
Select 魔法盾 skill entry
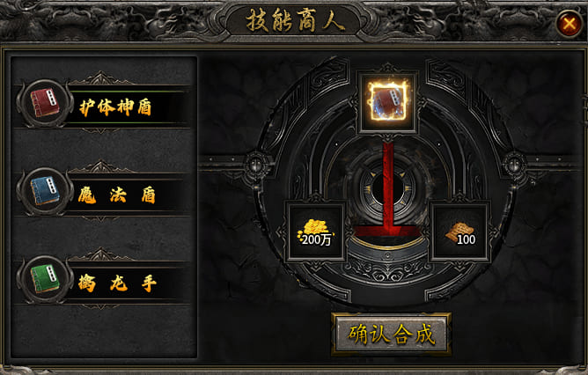click(102, 194)
